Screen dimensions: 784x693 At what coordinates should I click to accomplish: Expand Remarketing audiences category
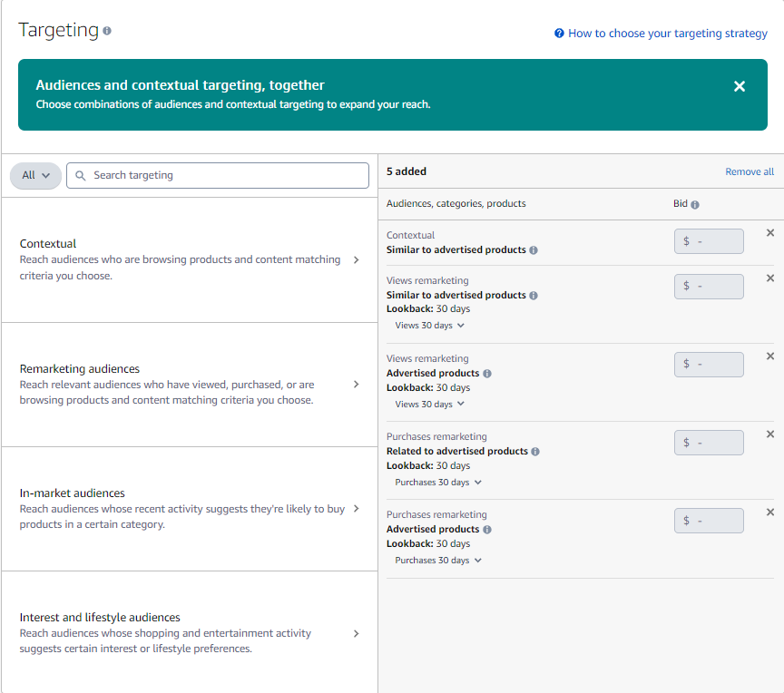point(356,385)
